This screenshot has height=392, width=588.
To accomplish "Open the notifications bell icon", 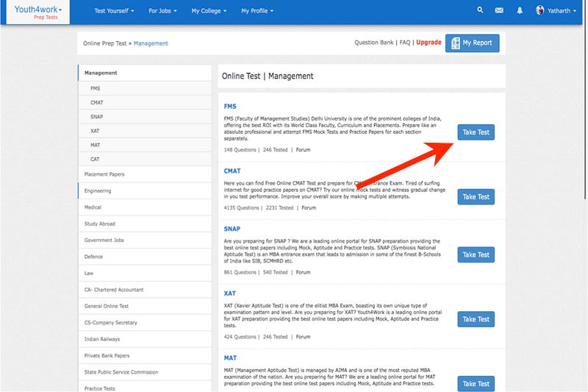I will pos(520,10).
